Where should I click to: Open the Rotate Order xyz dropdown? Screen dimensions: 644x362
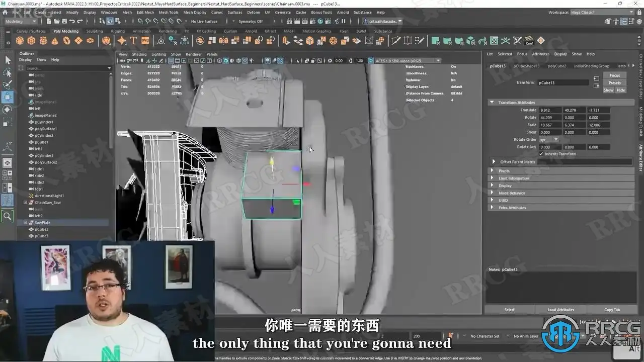click(x=549, y=140)
